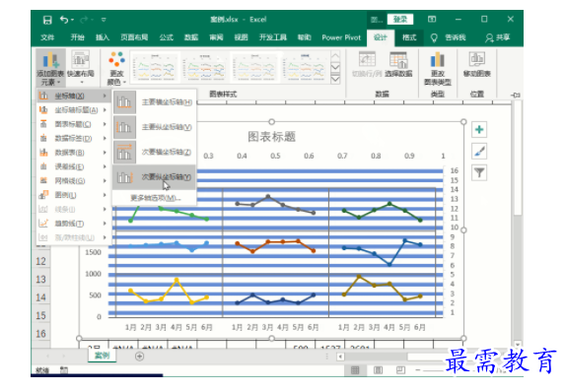565x392 pixels.
Task: Switch to 页面布局 (Page Layout) tab
Action: tap(134, 37)
